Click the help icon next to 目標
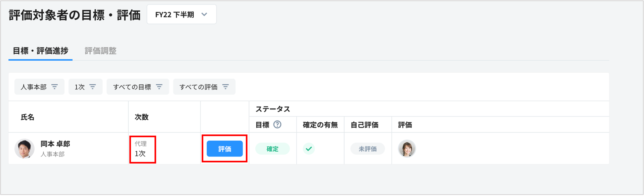The image size is (644, 196). pyautogui.click(x=277, y=124)
